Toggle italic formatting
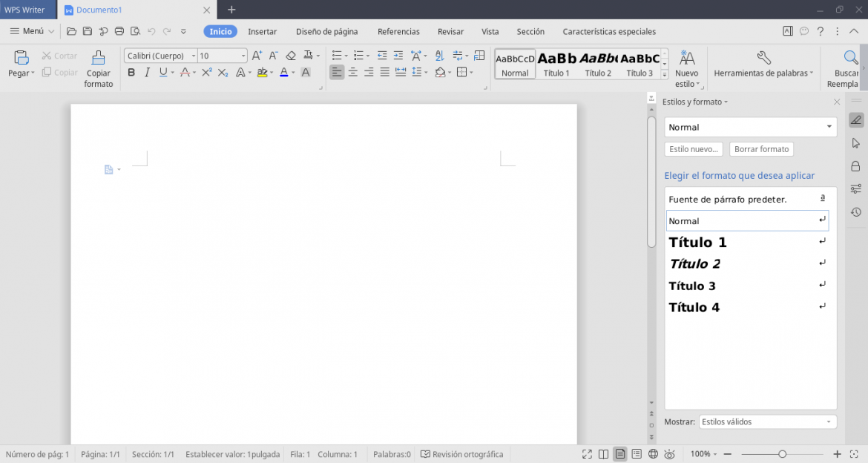 [147, 72]
